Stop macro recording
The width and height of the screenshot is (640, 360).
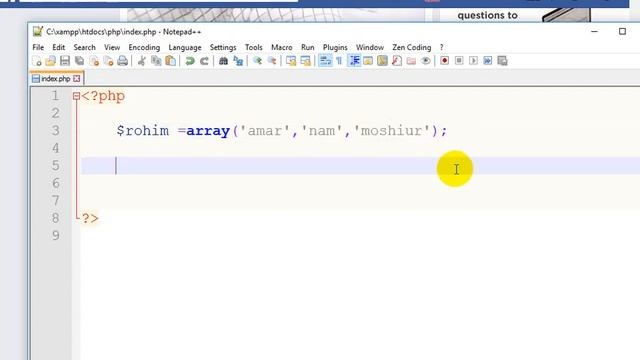(459, 61)
